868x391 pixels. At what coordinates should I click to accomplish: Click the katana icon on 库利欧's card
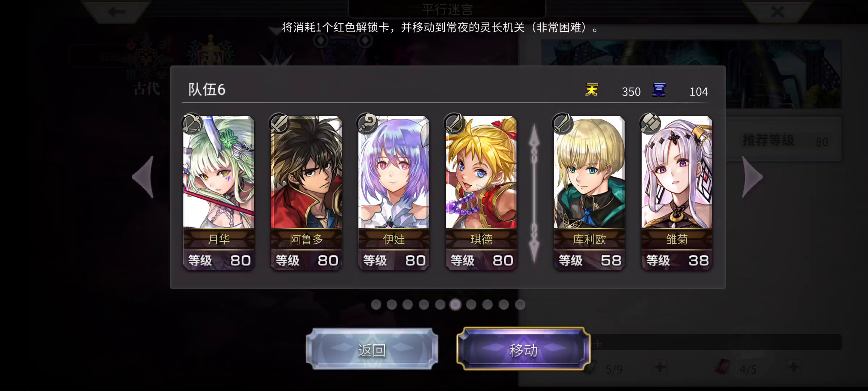pos(563,124)
